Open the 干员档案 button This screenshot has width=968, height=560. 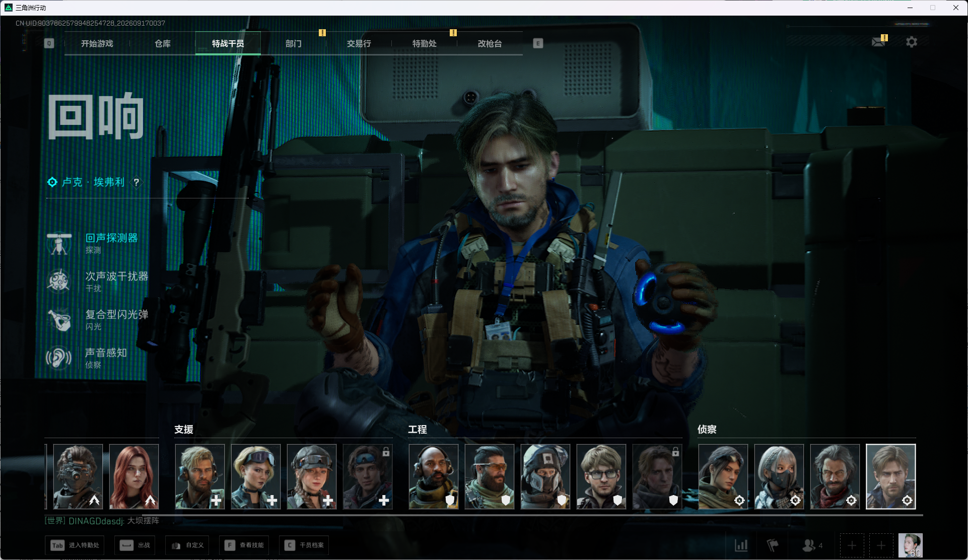point(304,545)
